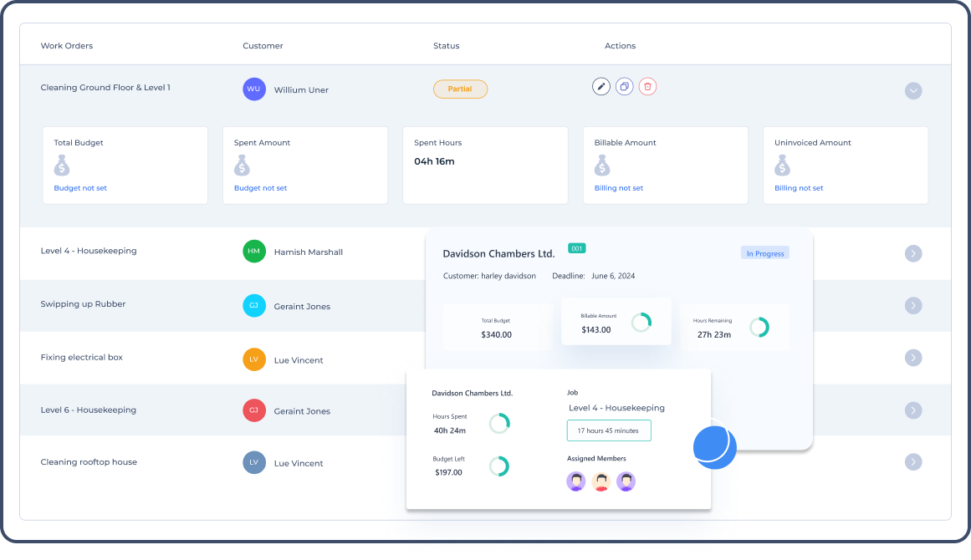Image resolution: width=971 pixels, height=560 pixels.
Task: Expand the Swipping up Rubber row
Action: (x=913, y=306)
